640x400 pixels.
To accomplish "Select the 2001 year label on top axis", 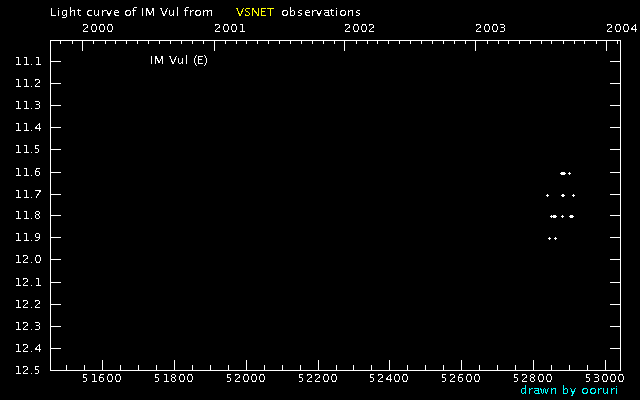I will tap(230, 28).
